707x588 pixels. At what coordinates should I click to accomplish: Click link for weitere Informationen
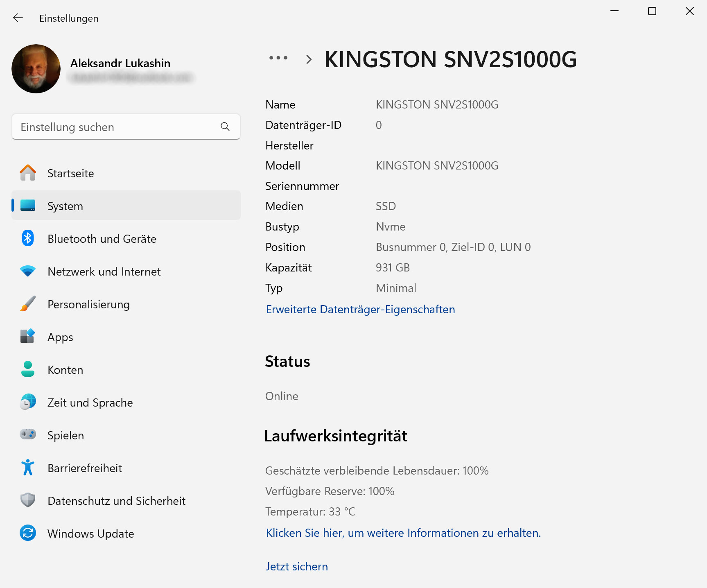click(x=404, y=533)
